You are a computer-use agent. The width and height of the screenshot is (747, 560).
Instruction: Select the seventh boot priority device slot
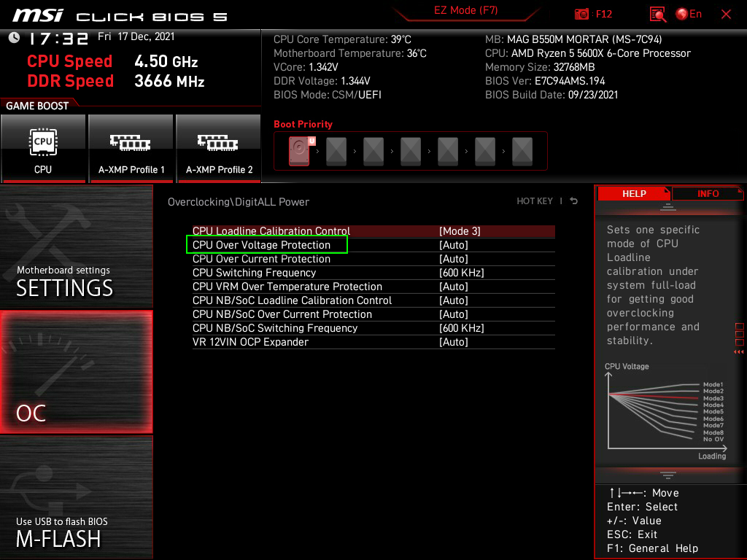click(522, 152)
